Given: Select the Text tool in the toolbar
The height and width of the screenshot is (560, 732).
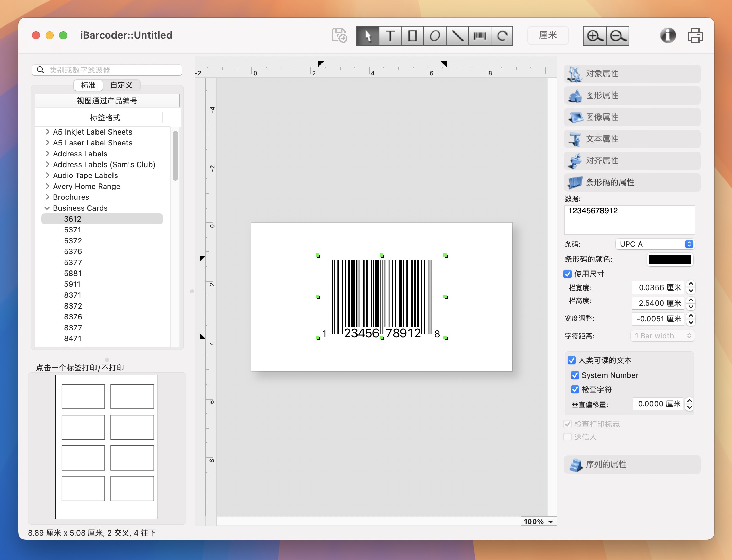Looking at the screenshot, I should click(x=390, y=35).
